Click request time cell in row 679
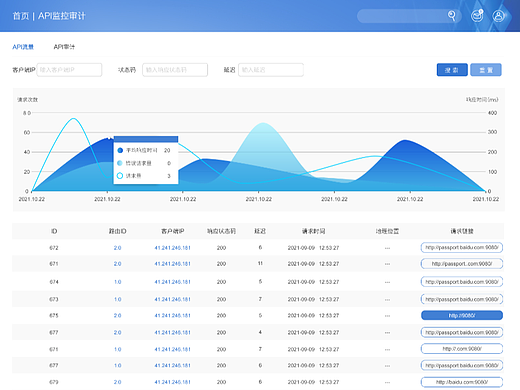 pyautogui.click(x=313, y=382)
